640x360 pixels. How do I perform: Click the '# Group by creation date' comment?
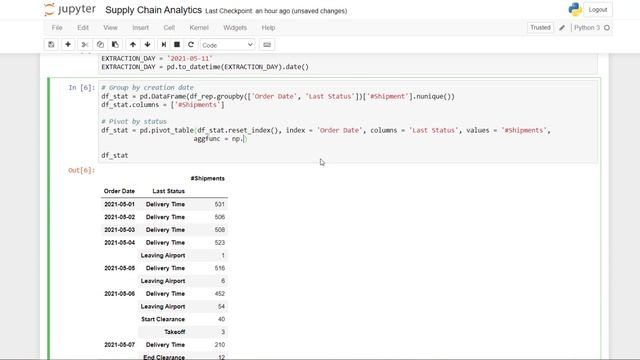147,88
